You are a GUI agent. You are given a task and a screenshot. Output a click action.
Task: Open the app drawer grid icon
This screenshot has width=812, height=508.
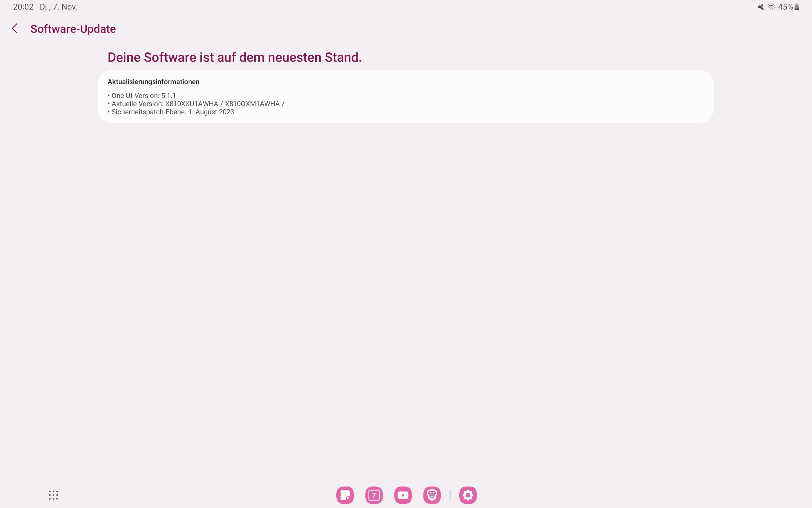[53, 495]
